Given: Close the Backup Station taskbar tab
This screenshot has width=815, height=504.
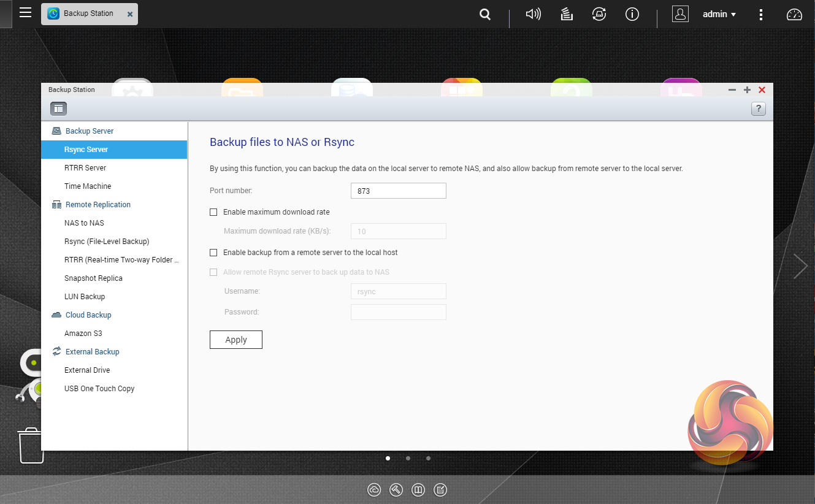Looking at the screenshot, I should pyautogui.click(x=129, y=13).
